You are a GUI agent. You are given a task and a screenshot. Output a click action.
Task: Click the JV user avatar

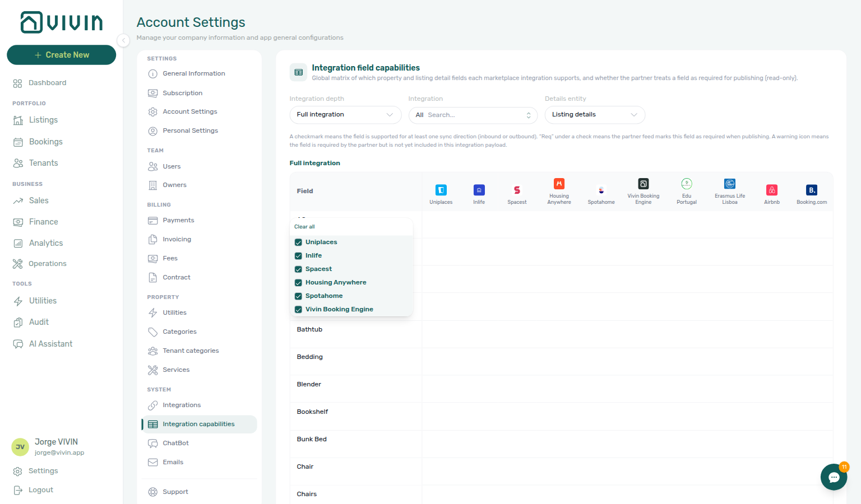pyautogui.click(x=20, y=447)
